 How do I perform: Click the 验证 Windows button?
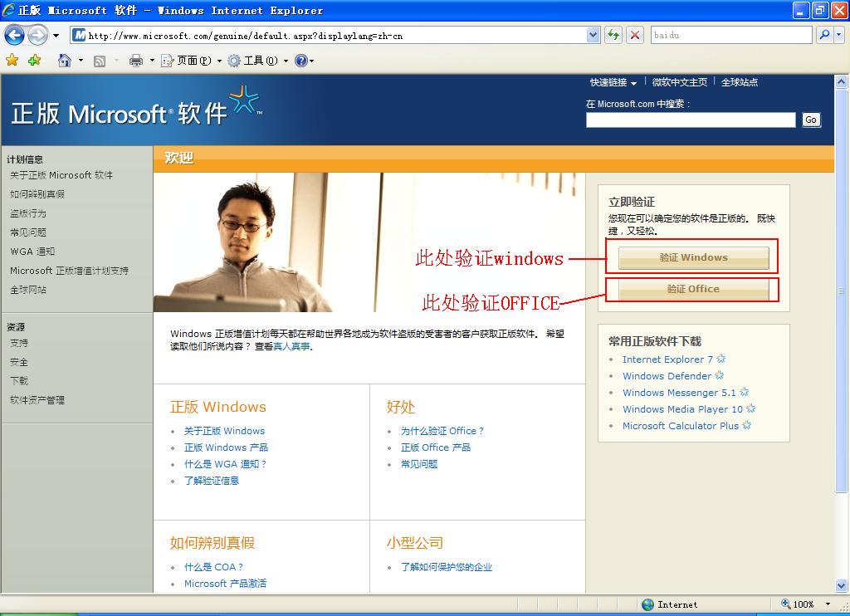click(693, 257)
